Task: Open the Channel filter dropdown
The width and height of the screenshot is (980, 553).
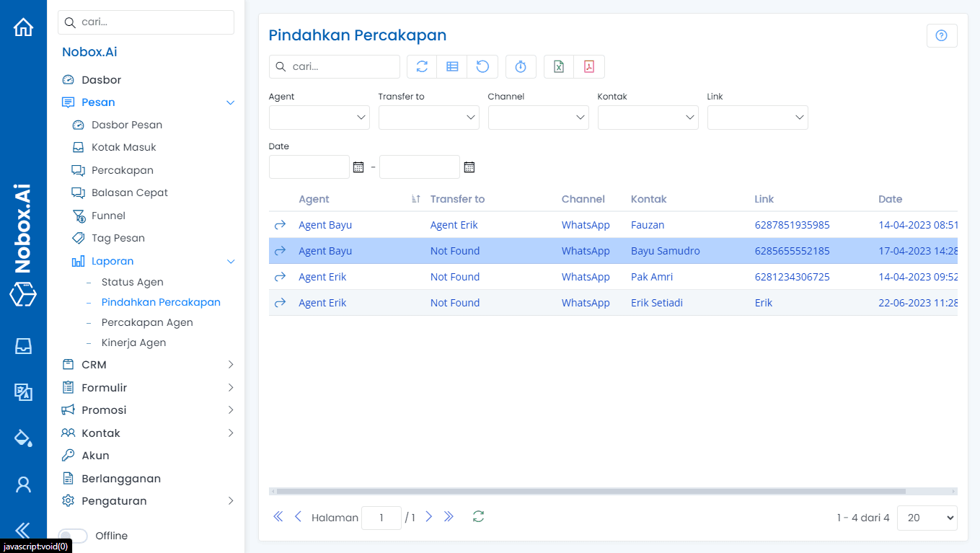Action: coord(538,117)
